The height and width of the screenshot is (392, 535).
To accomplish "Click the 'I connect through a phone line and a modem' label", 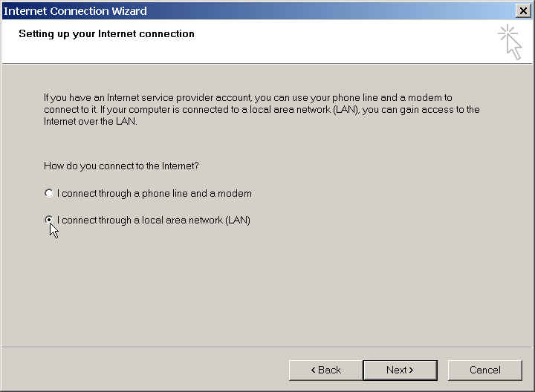I will pos(155,193).
